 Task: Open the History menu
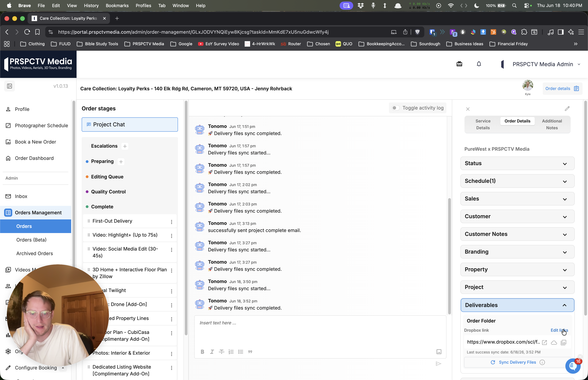coord(91,5)
